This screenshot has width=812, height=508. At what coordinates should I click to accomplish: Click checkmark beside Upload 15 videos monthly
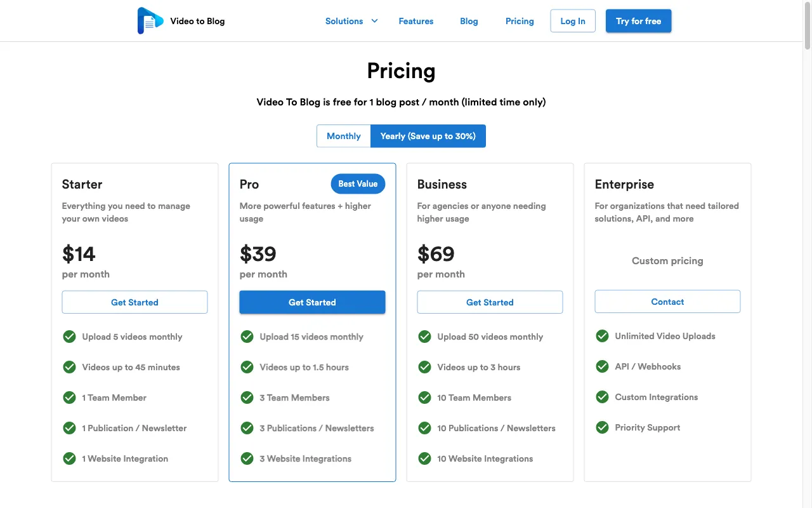click(x=247, y=337)
